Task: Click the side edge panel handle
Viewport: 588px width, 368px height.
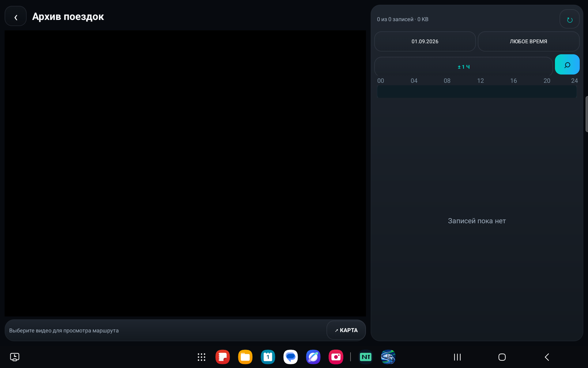Action: pyautogui.click(x=586, y=114)
